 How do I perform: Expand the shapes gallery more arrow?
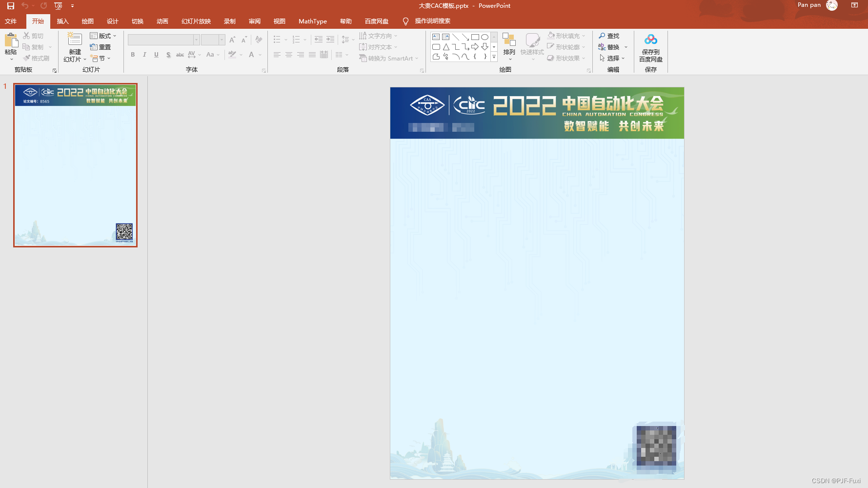pos(494,57)
